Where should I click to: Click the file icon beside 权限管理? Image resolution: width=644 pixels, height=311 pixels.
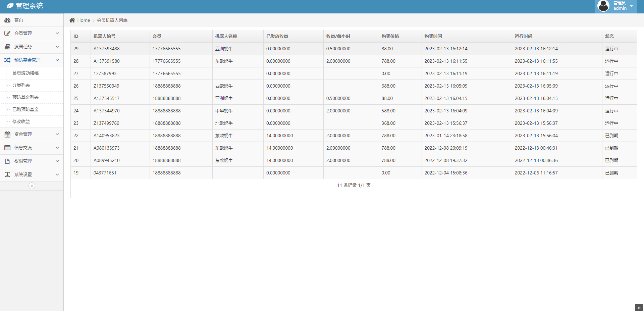pyautogui.click(x=7, y=161)
